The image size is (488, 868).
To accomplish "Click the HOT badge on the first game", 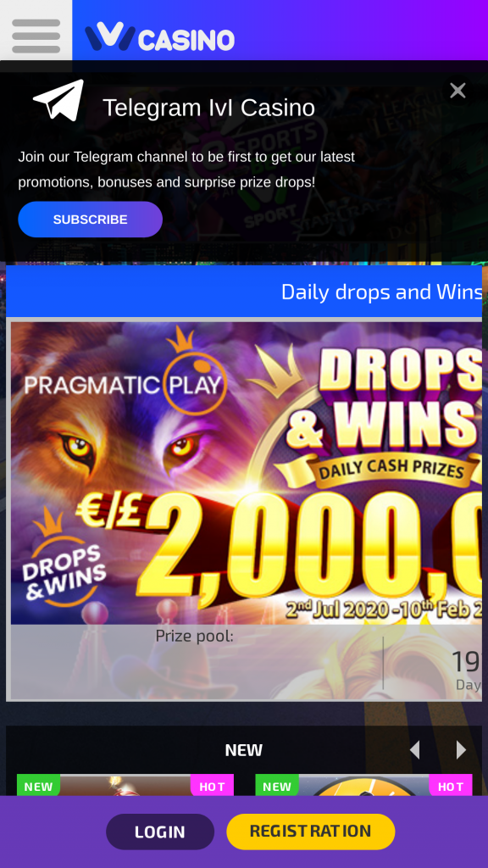I will coord(213,785).
